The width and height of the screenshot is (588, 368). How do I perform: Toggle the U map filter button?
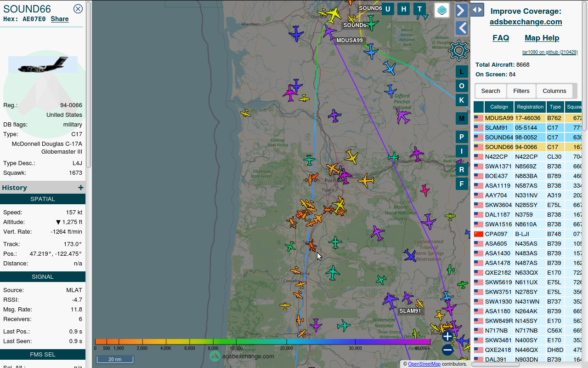(x=388, y=9)
